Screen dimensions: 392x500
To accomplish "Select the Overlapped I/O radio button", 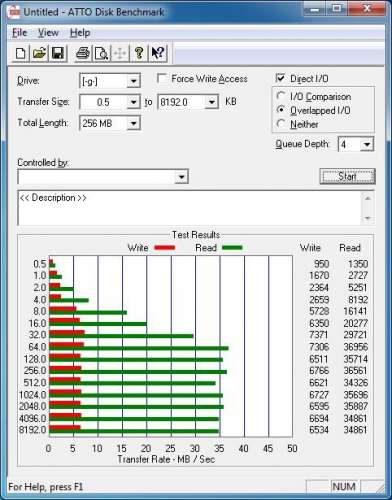I will pos(281,110).
